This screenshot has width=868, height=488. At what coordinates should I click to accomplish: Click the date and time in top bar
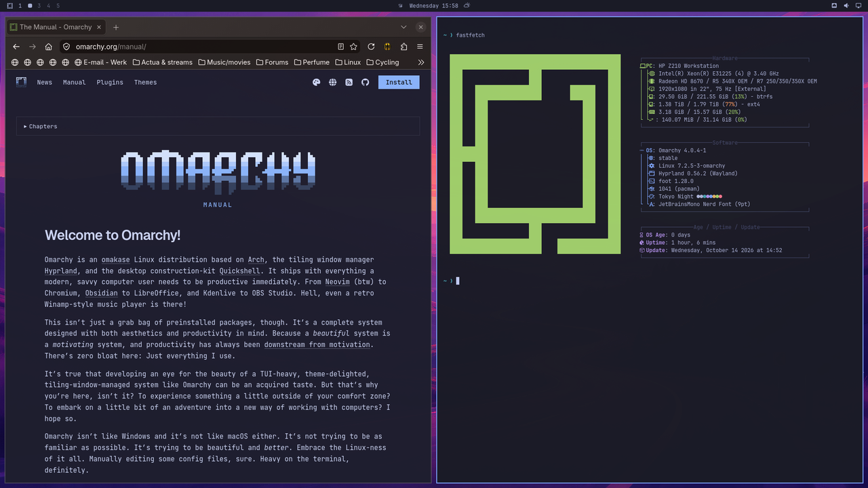(434, 5)
